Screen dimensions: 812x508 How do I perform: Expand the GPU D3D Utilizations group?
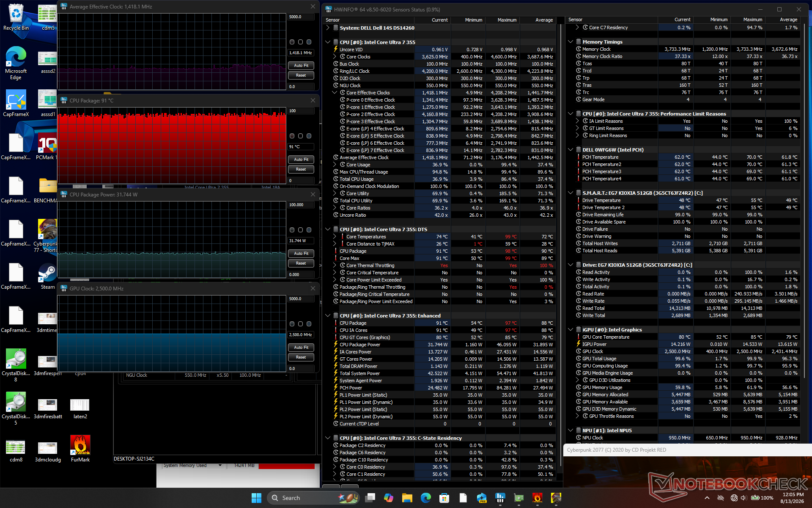click(x=577, y=380)
